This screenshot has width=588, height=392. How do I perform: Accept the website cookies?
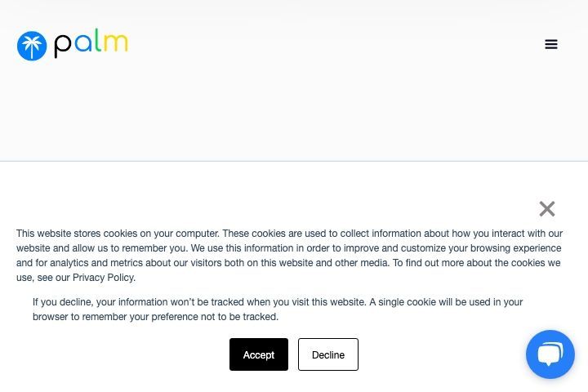point(259,354)
